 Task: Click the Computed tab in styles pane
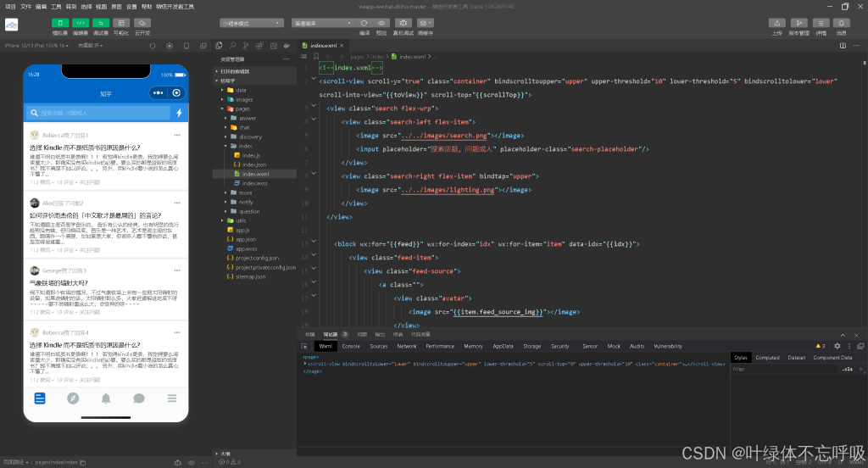(767, 358)
